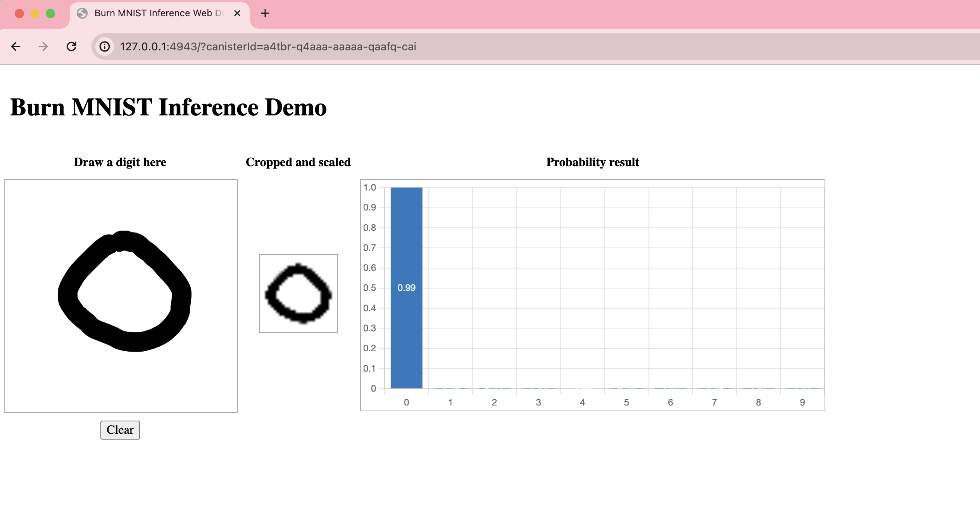This screenshot has width=980, height=512.
Task: Click the Clear button to reset canvas
Action: (x=120, y=430)
